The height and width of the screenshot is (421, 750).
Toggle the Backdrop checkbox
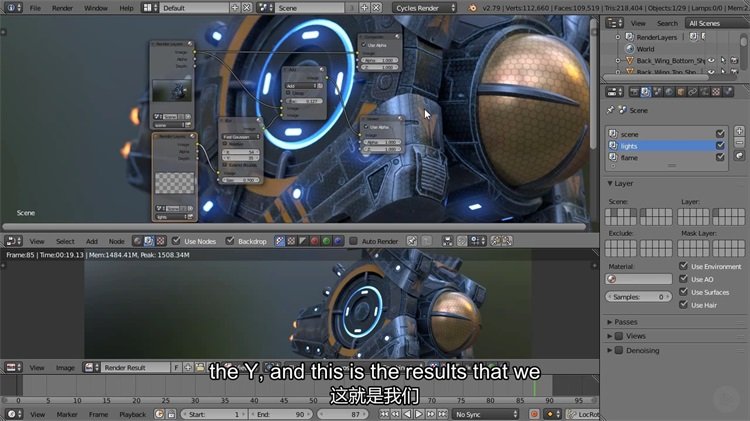click(x=230, y=241)
